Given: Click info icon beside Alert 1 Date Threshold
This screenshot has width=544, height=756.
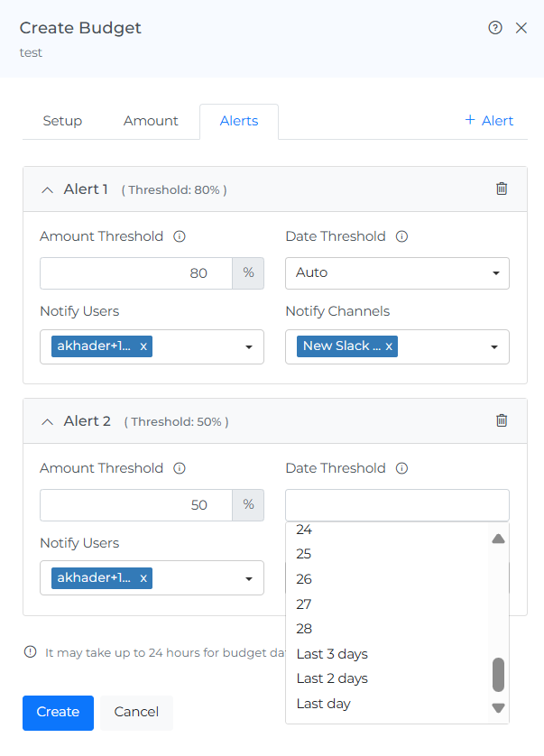Looking at the screenshot, I should click(402, 236).
